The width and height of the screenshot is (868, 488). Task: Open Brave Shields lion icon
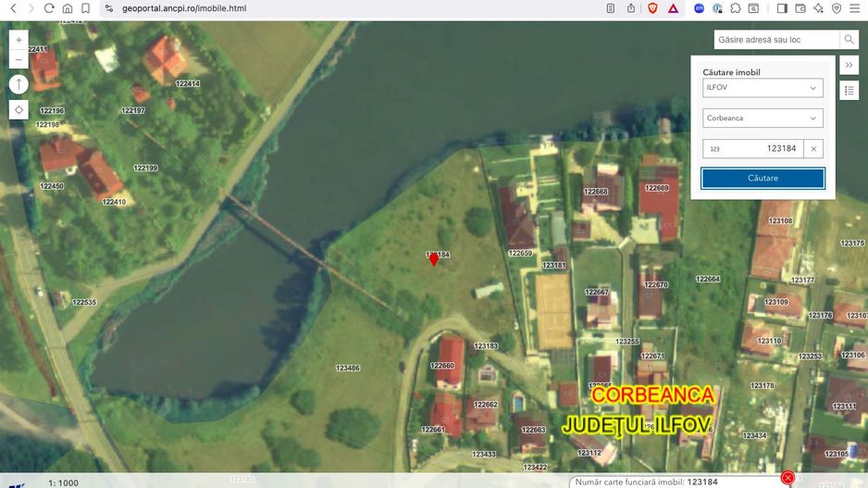652,8
